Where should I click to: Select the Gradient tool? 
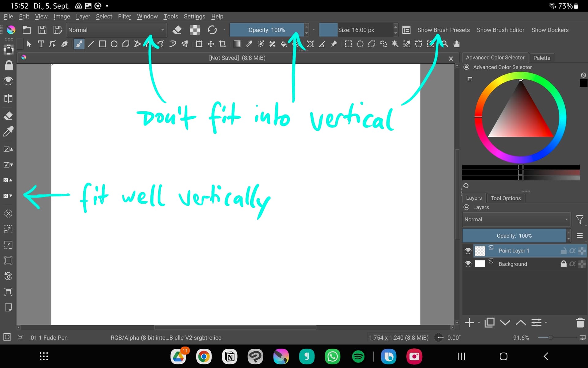coord(237,44)
